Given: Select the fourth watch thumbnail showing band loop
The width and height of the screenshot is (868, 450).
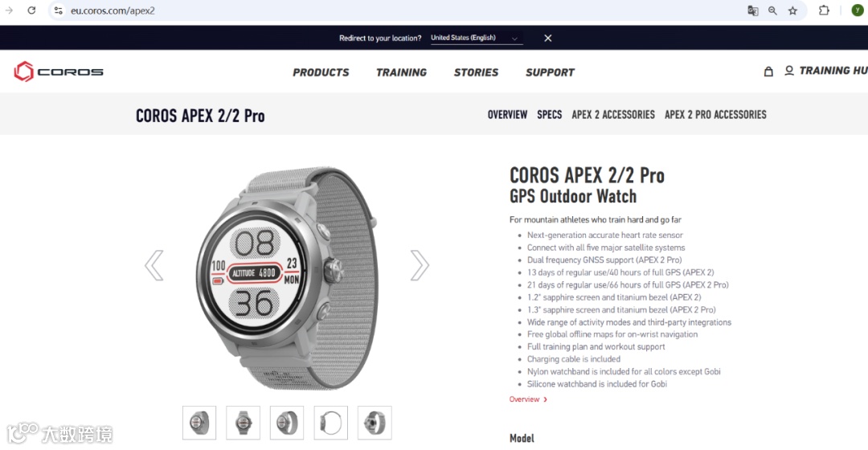Looking at the screenshot, I should coord(330,423).
